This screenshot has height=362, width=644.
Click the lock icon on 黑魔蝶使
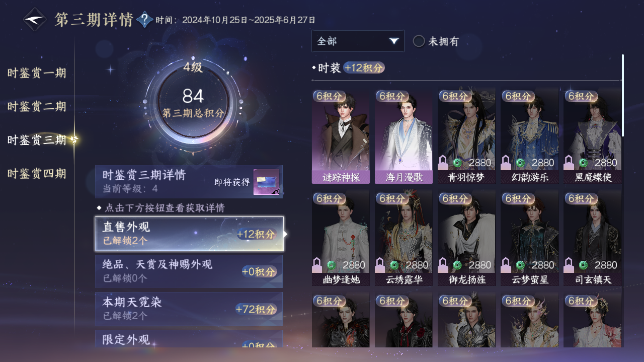point(569,163)
